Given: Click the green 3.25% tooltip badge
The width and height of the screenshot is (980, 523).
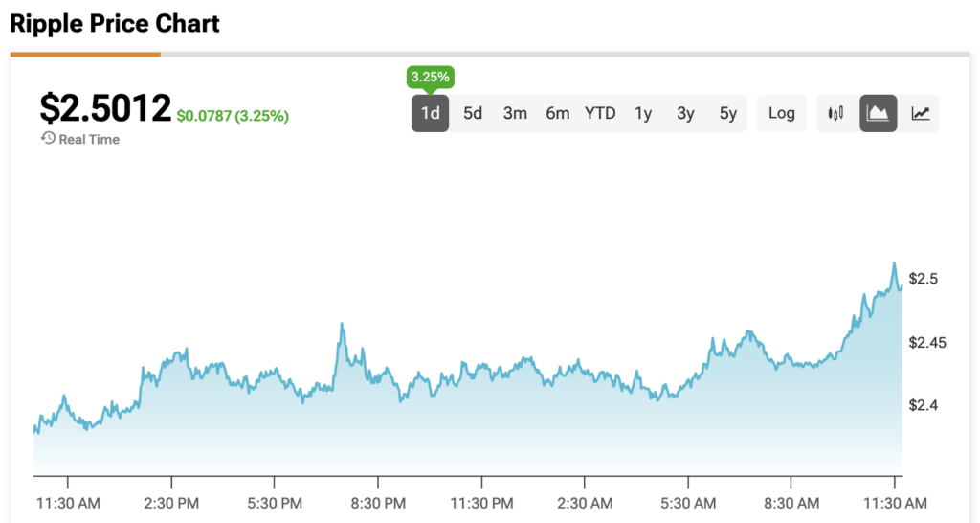Looking at the screenshot, I should [x=431, y=76].
